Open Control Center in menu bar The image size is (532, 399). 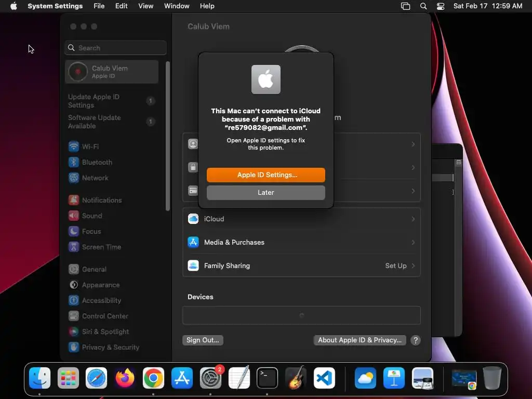pyautogui.click(x=441, y=6)
